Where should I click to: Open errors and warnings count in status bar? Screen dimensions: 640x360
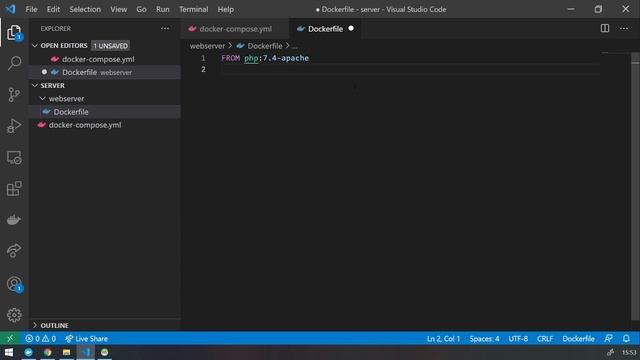coord(40,338)
